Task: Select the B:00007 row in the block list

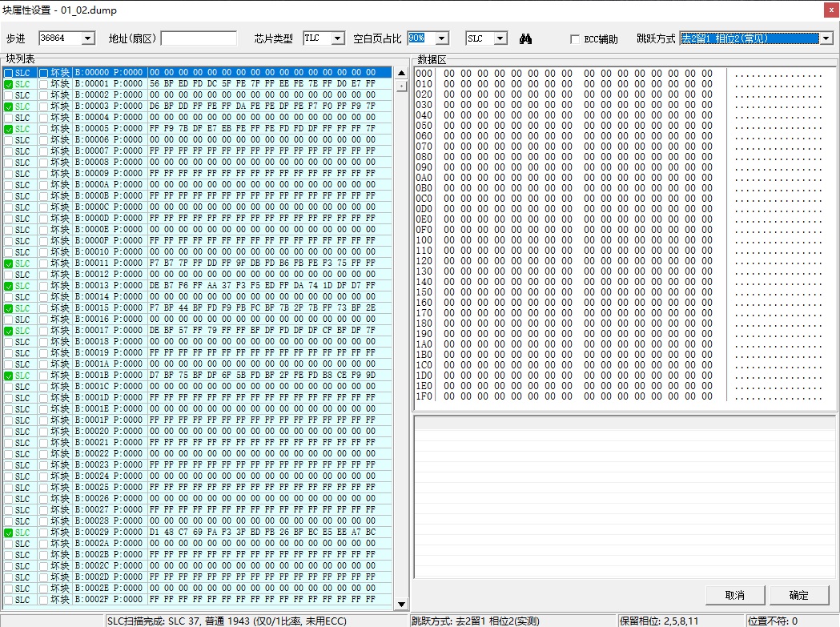Action: point(197,151)
